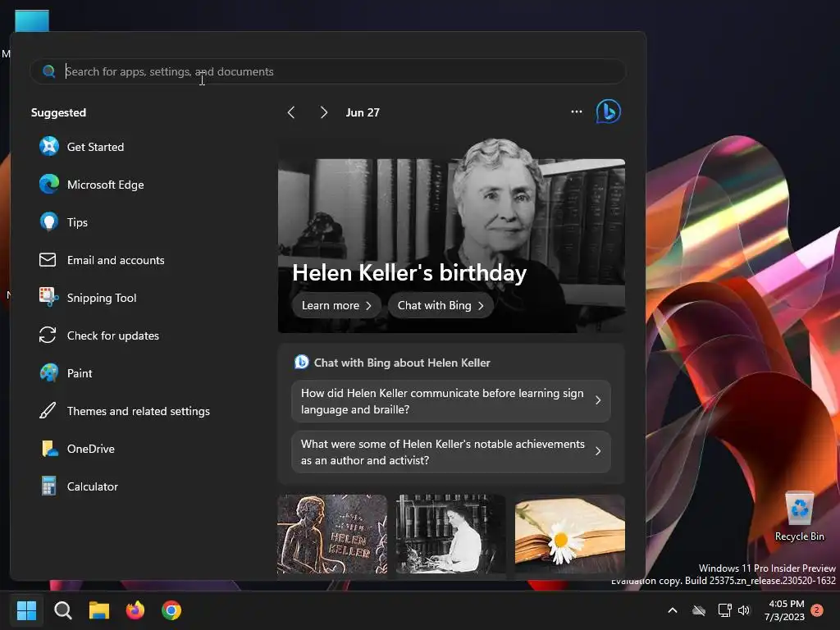
Task: Open the notification badge showing 2
Action: [x=817, y=610]
